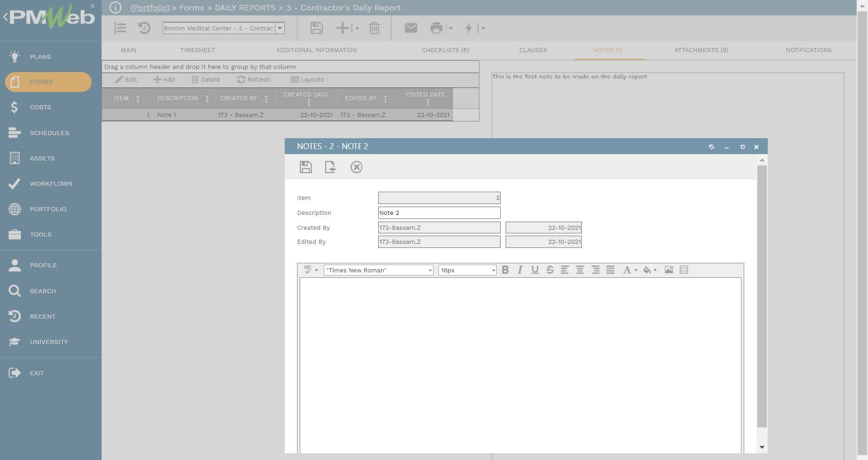Screen dimensions: 868x460
Task: Click save and exit icon in Notes dialog
Action: [x=330, y=167]
